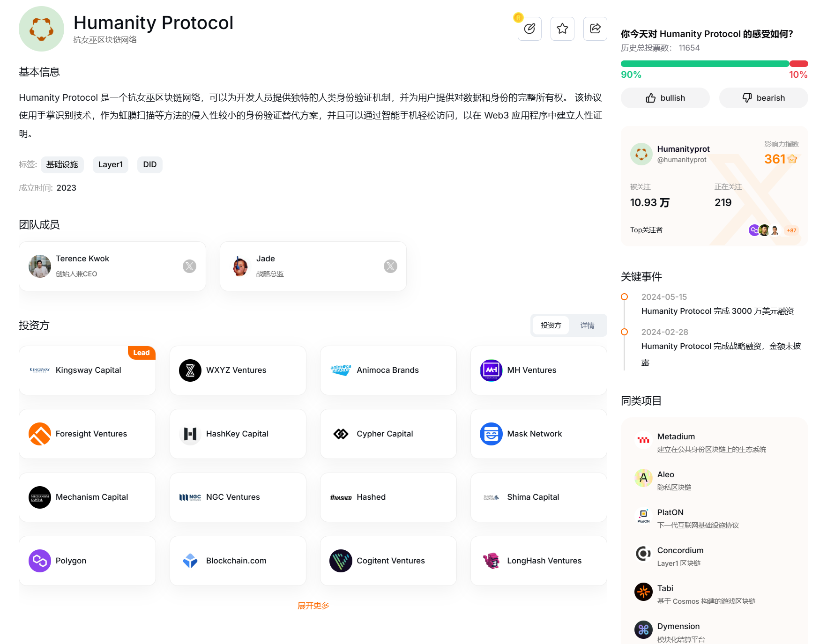
Task: Open Jade team member card
Action: tap(313, 266)
